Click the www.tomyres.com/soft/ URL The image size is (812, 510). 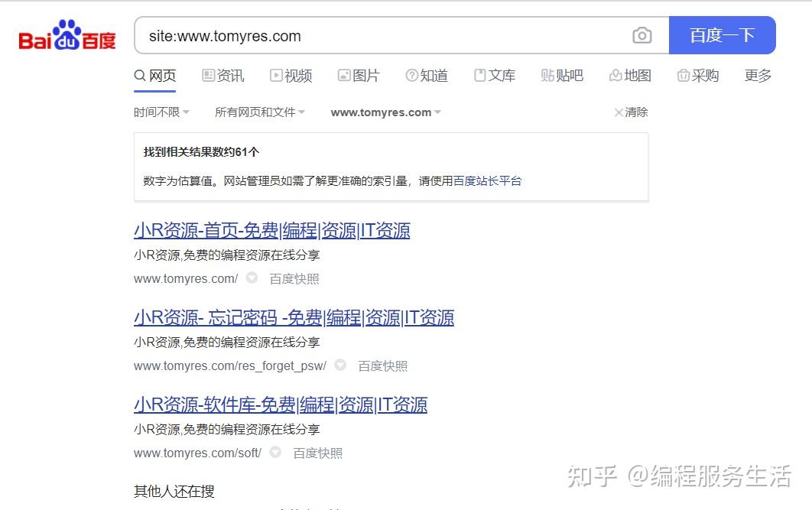click(197, 453)
